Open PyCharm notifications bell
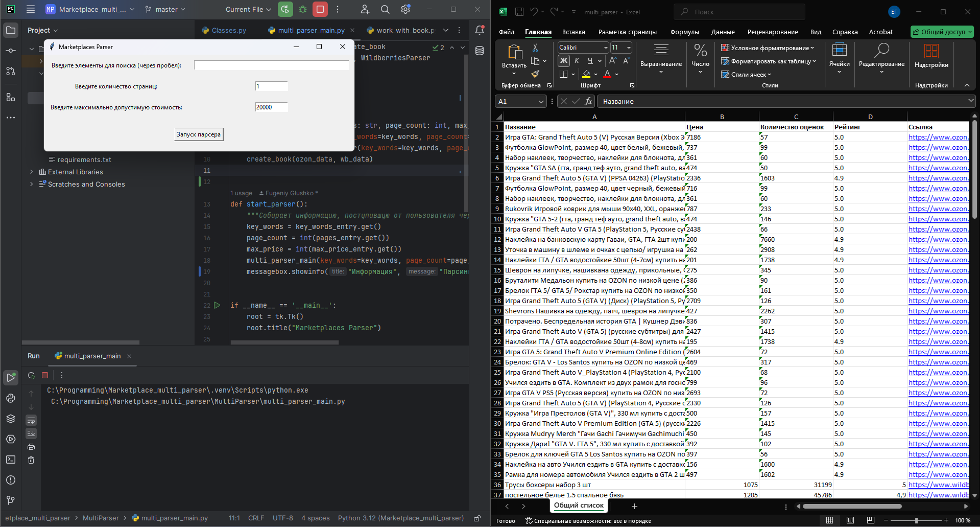The height and width of the screenshot is (527, 980). pyautogui.click(x=480, y=30)
